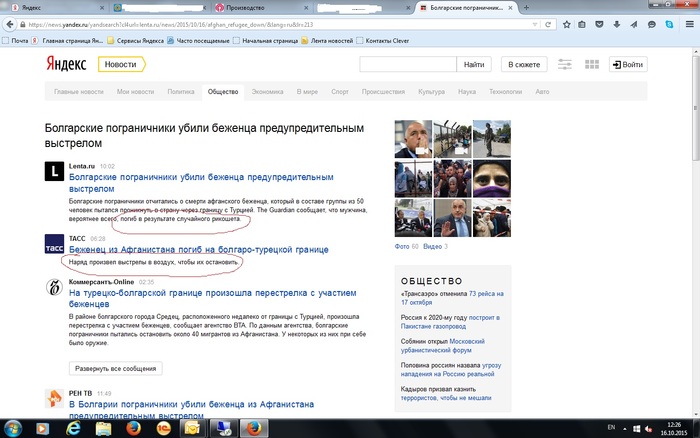
Task: Select the Главные новости category
Action: pos(79,92)
